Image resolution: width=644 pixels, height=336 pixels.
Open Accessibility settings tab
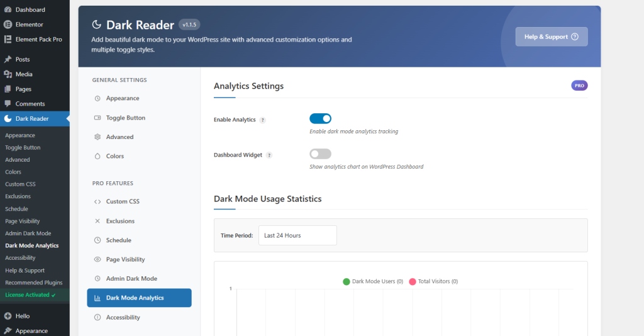pos(139,317)
